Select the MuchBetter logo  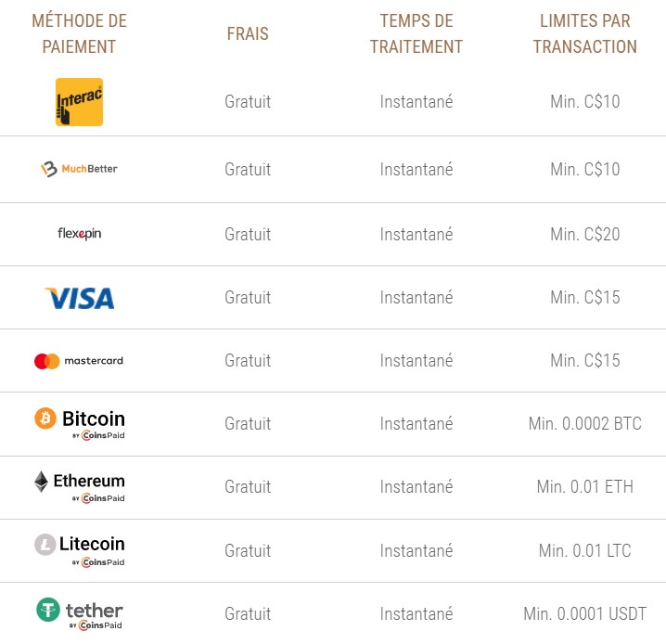(x=80, y=169)
